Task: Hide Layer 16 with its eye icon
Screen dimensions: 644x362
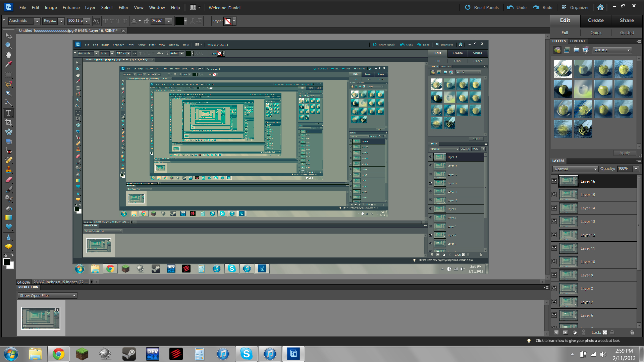Action: 554,181
